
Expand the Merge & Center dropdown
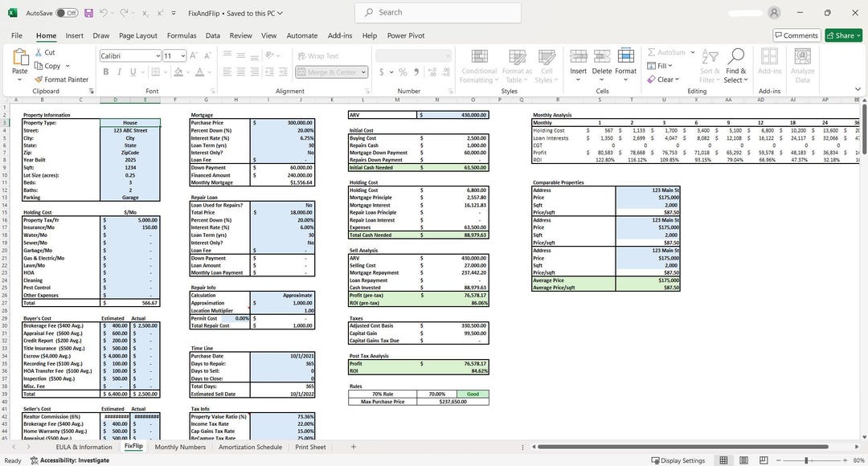click(363, 72)
